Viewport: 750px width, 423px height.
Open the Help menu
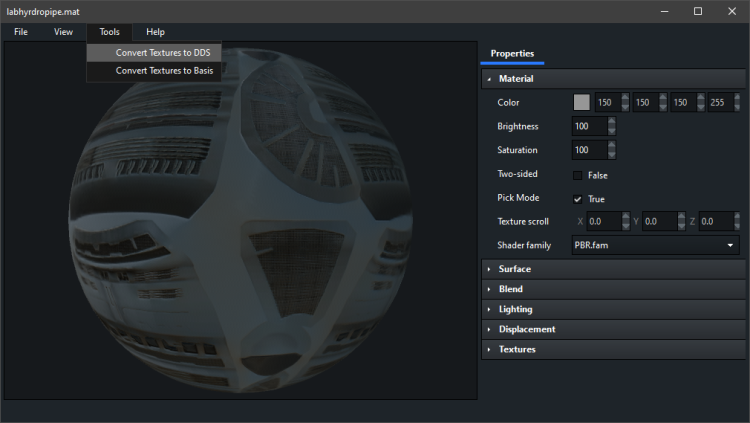(x=155, y=32)
